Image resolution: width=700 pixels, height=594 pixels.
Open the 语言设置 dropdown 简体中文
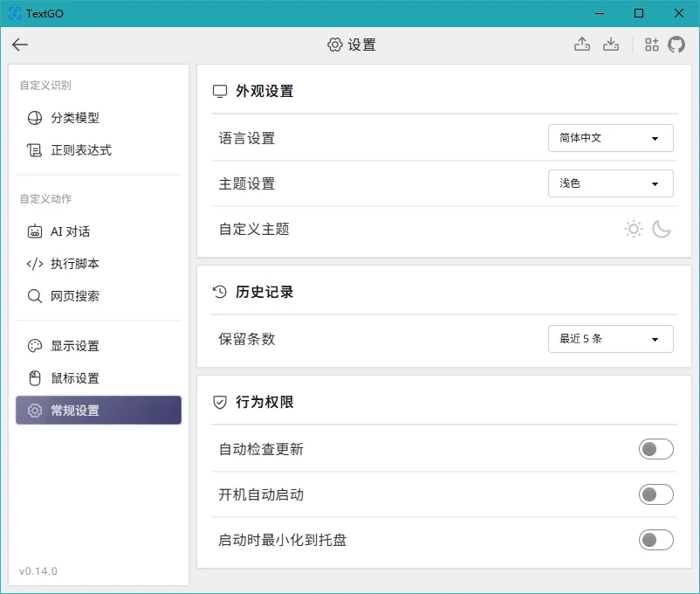pos(610,138)
